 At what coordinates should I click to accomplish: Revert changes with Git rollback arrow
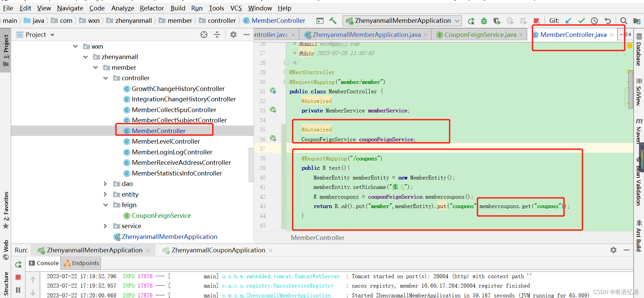coord(607,21)
